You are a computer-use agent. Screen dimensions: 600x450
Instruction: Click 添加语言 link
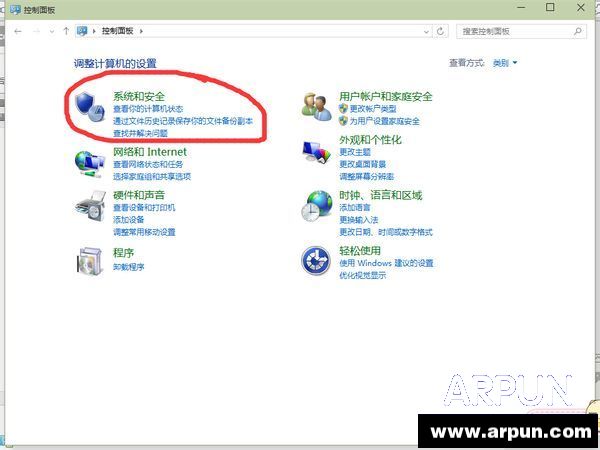pos(355,207)
